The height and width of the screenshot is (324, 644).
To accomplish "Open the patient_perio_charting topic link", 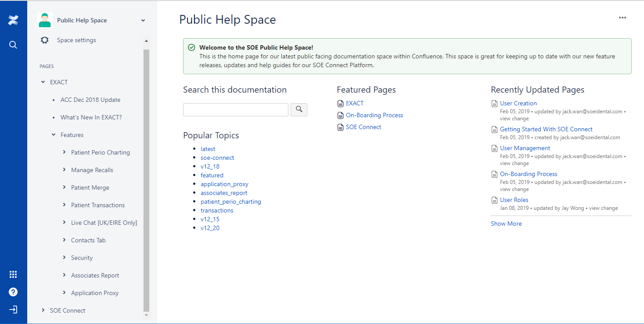I will 231,202.
